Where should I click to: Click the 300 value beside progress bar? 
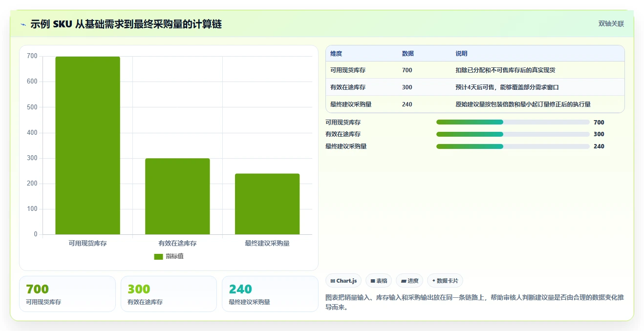[599, 134]
